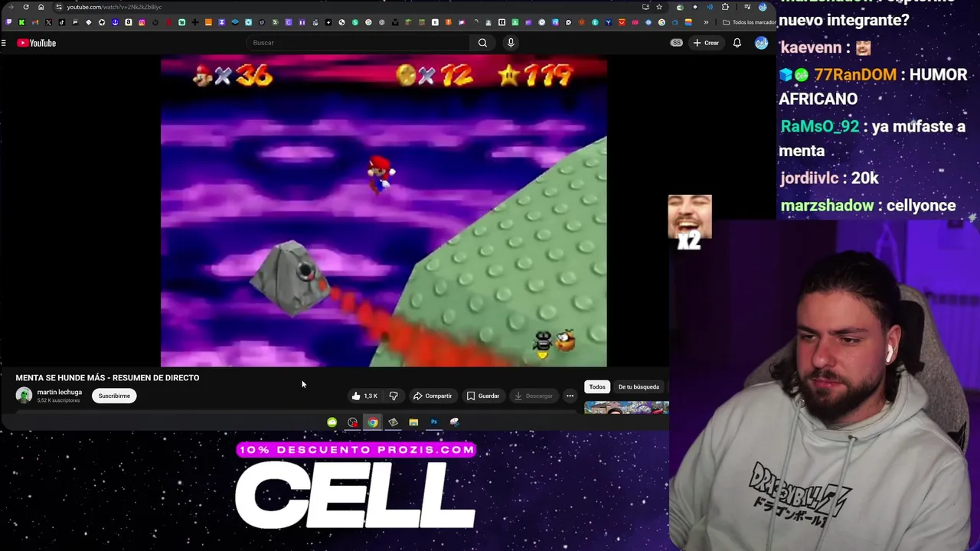Click the magnifier search button
980x551 pixels.
point(482,43)
